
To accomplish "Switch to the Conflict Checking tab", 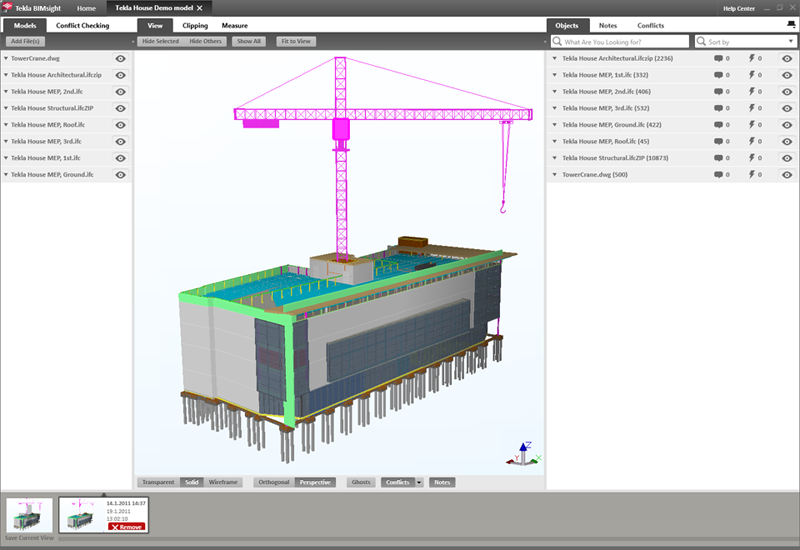I will [x=83, y=25].
